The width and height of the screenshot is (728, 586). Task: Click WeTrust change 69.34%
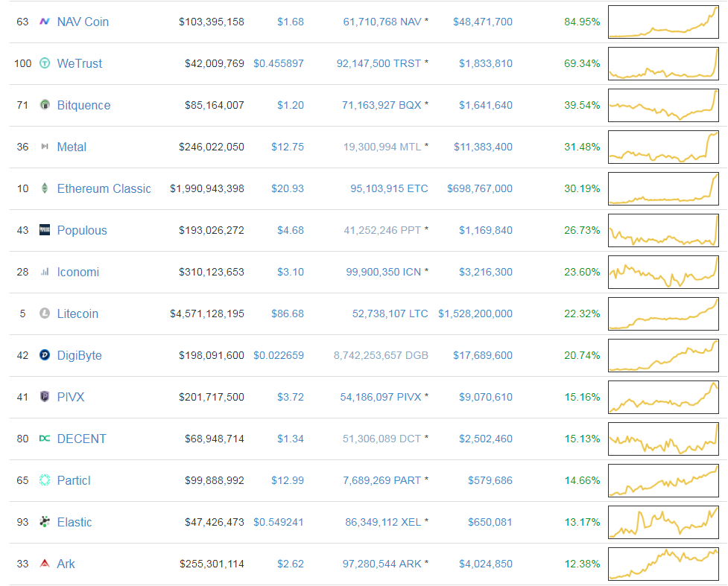tap(582, 63)
